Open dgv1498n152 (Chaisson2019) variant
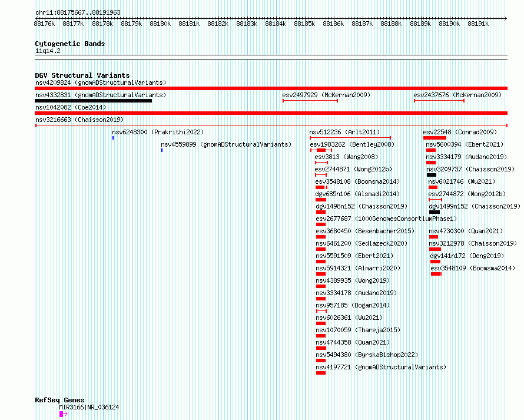 click(362, 206)
